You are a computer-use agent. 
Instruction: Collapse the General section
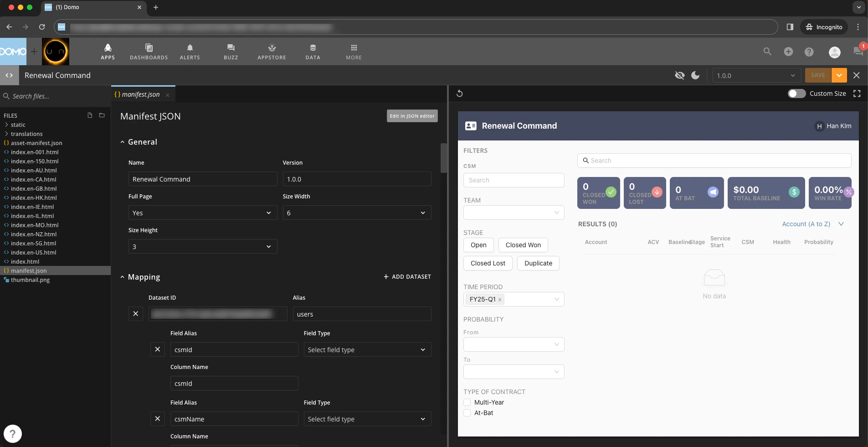122,142
